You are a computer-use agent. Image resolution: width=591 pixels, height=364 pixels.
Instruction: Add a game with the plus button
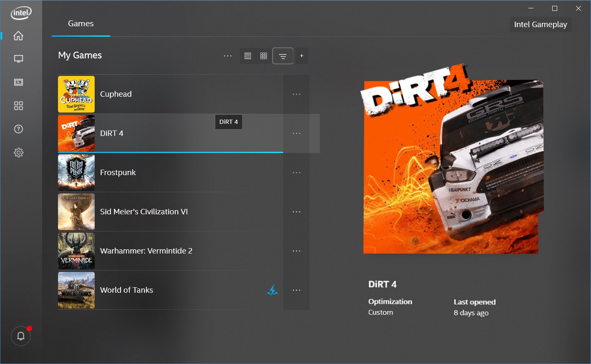click(x=302, y=55)
